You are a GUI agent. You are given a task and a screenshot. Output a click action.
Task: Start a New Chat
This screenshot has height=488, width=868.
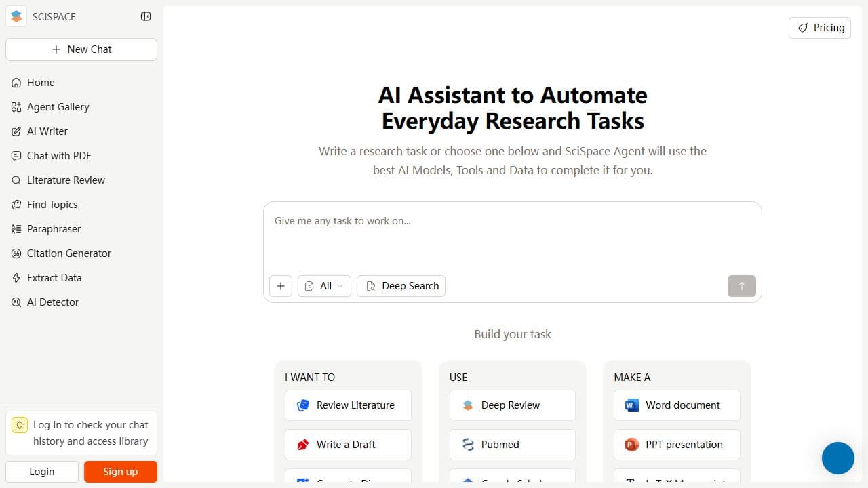[81, 49]
